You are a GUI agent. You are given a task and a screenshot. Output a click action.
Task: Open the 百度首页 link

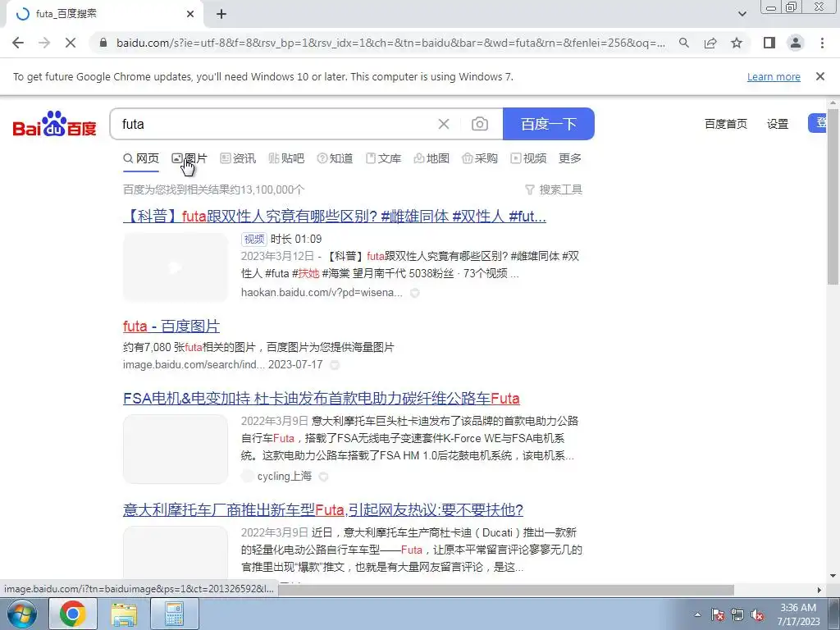[x=725, y=125]
